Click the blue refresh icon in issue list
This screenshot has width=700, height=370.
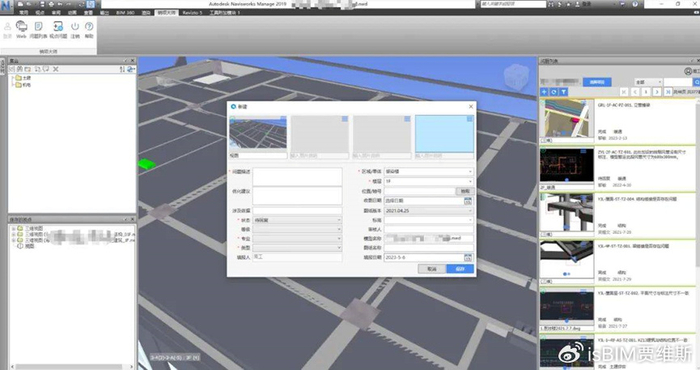click(554, 92)
